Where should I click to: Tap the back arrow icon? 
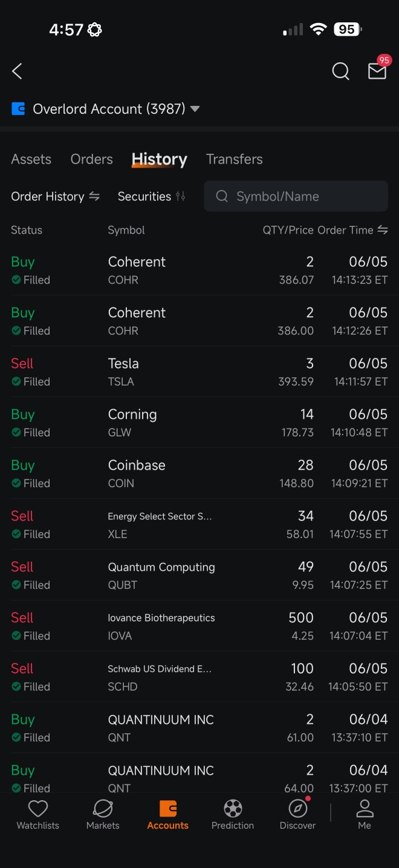17,71
